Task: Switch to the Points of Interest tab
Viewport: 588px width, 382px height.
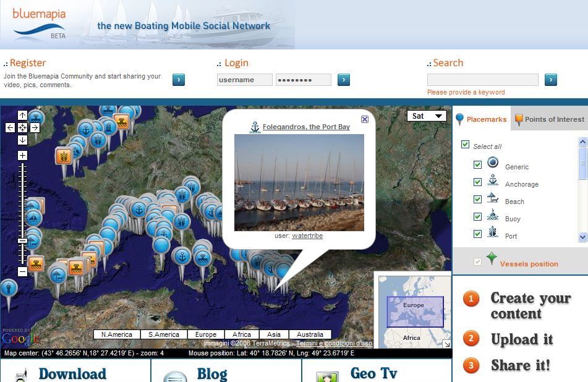Action: [x=550, y=119]
